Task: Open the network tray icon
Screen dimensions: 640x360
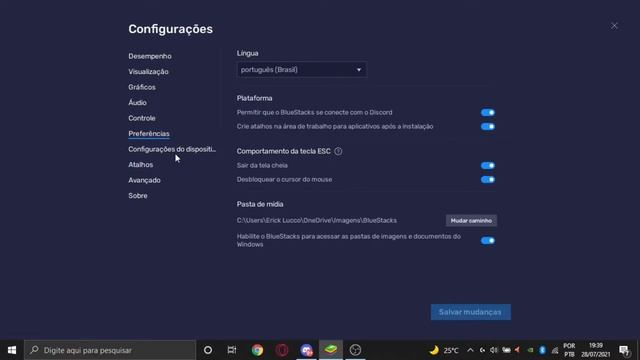Action: click(x=555, y=350)
